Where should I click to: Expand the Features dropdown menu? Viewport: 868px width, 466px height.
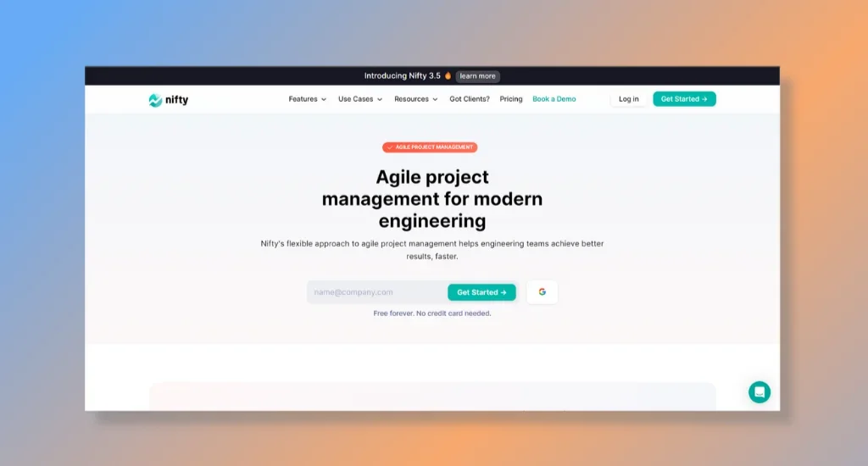click(x=307, y=99)
